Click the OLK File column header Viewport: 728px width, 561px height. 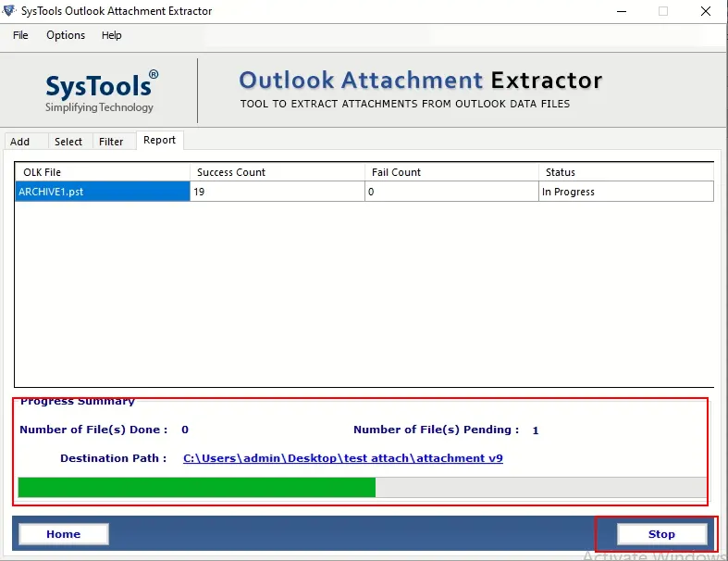pos(102,172)
